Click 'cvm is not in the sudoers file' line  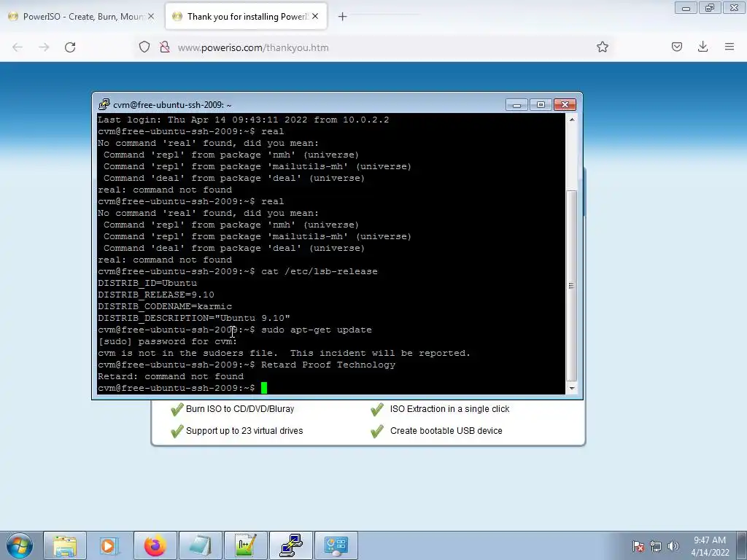pos(284,353)
